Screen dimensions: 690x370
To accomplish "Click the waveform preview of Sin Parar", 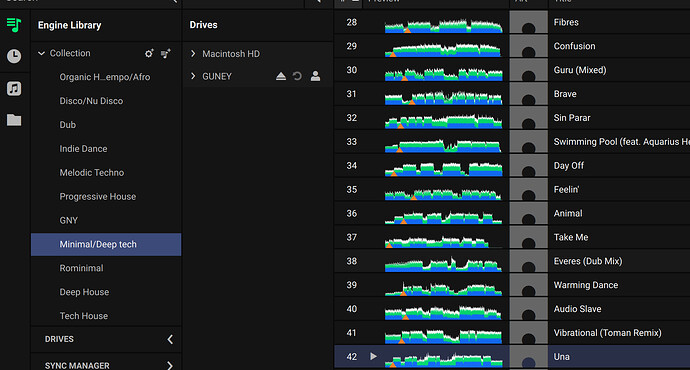I will point(444,121).
